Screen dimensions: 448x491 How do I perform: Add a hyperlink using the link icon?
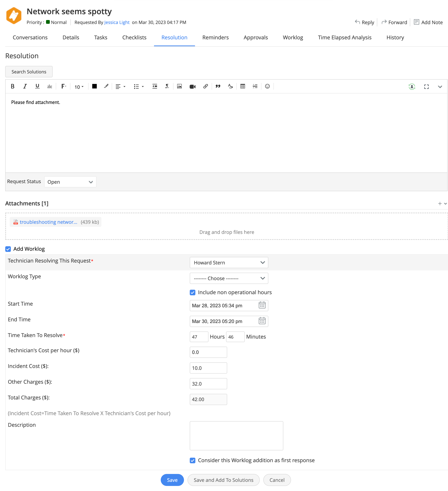tap(206, 87)
